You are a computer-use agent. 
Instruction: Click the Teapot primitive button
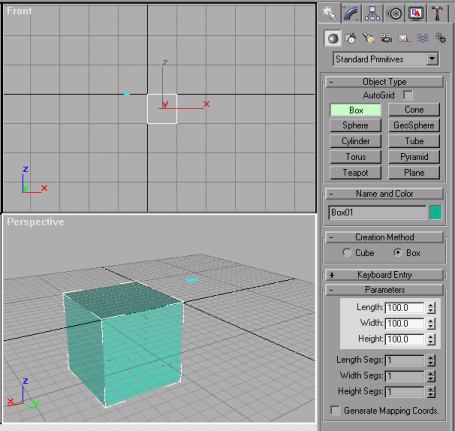coord(355,173)
